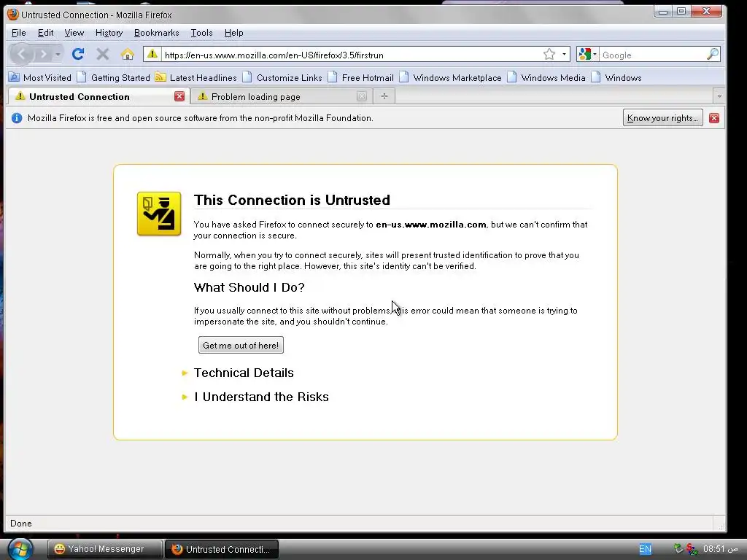This screenshot has height=560, width=747.
Task: Open the Help menu
Action: coord(233,33)
